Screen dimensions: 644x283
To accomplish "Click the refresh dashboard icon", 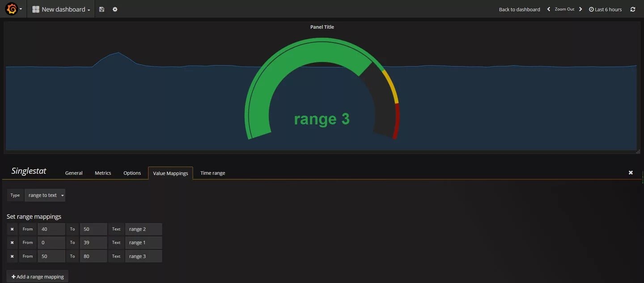I will coord(633,9).
